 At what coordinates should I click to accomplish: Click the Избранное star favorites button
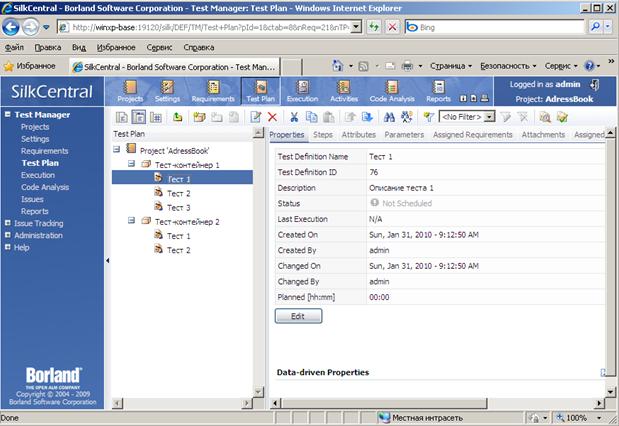(x=30, y=66)
